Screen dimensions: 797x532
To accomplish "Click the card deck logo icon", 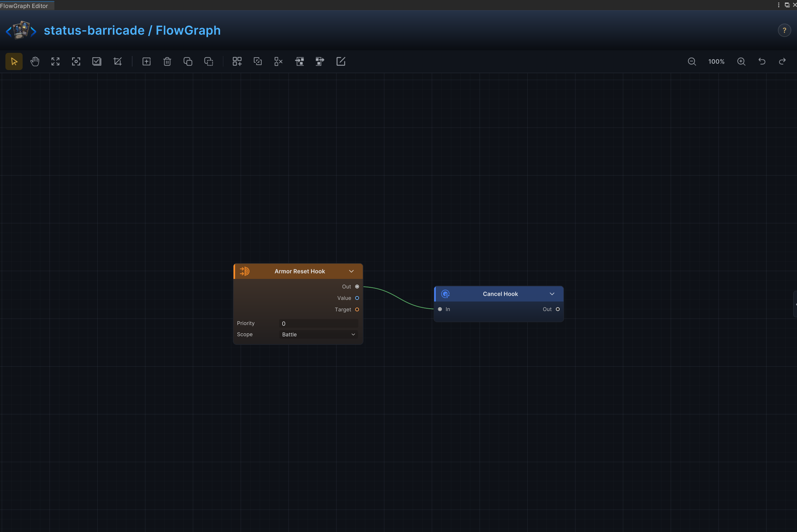I will (x=21, y=30).
